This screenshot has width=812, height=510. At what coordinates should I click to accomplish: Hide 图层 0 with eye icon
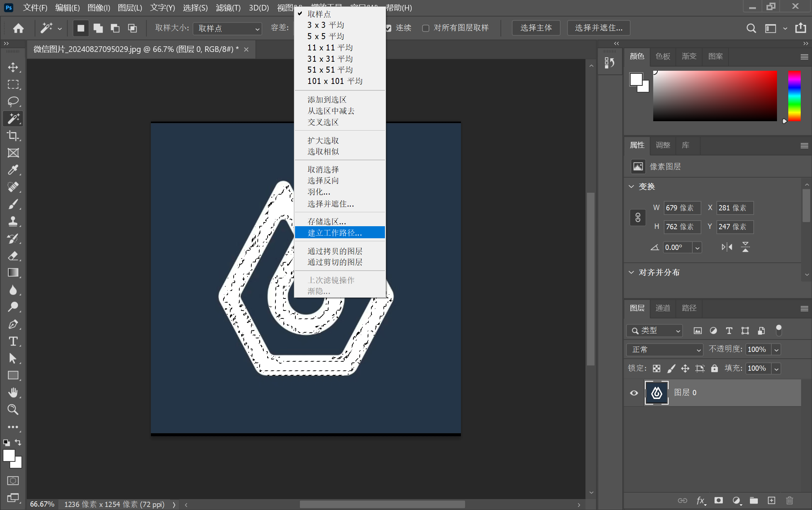(x=634, y=393)
